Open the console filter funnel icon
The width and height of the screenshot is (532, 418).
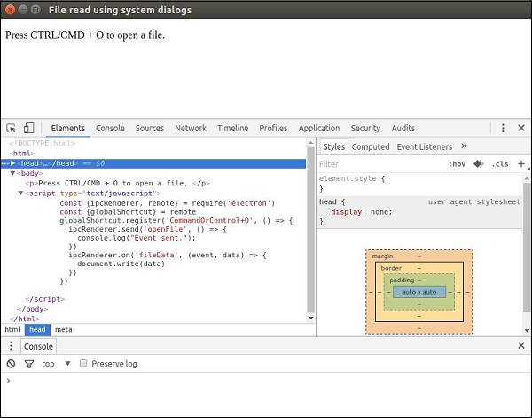tap(28, 364)
